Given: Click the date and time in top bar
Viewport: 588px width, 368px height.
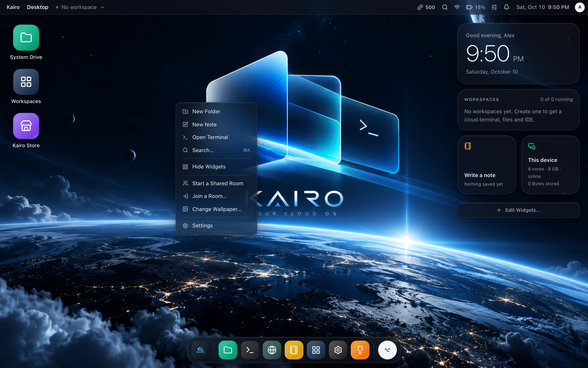Looking at the screenshot, I should (x=542, y=7).
